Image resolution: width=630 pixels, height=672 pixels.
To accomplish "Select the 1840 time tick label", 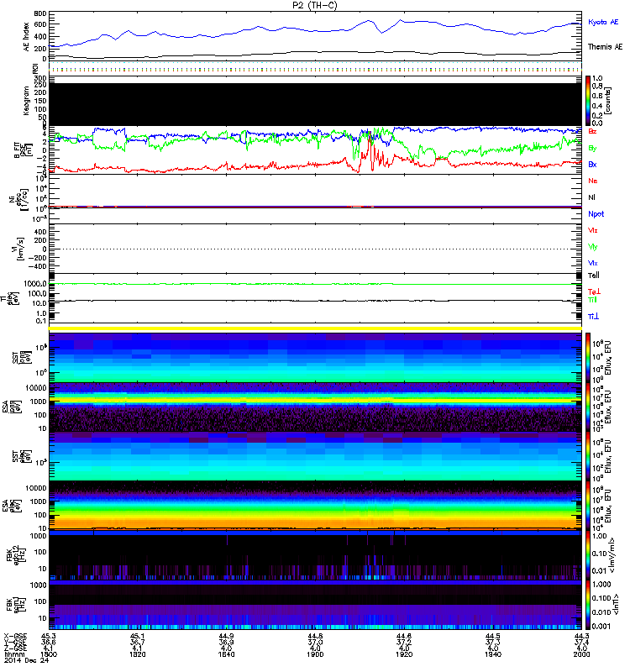I will pos(226,654).
